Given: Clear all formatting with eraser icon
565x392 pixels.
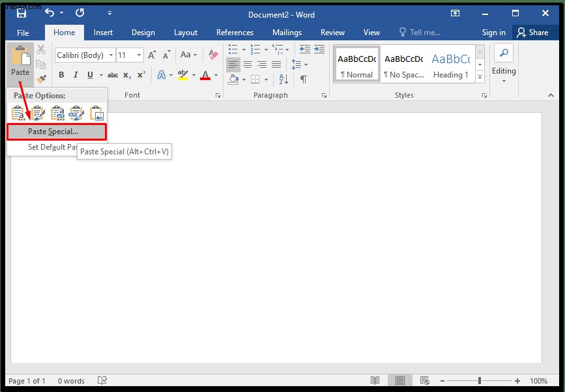Looking at the screenshot, I should point(213,55).
